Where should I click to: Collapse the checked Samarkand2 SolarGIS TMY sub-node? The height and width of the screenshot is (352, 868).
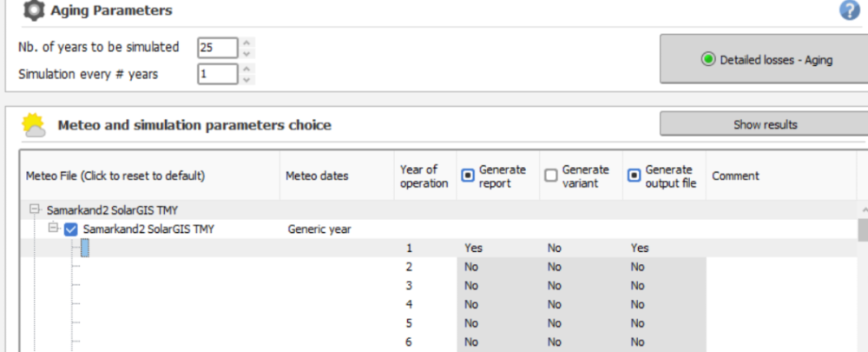tap(54, 229)
